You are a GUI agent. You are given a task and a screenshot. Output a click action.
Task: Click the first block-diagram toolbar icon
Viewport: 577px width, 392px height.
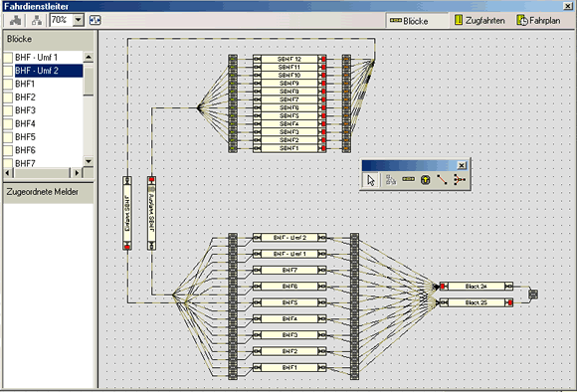[x=15, y=20]
